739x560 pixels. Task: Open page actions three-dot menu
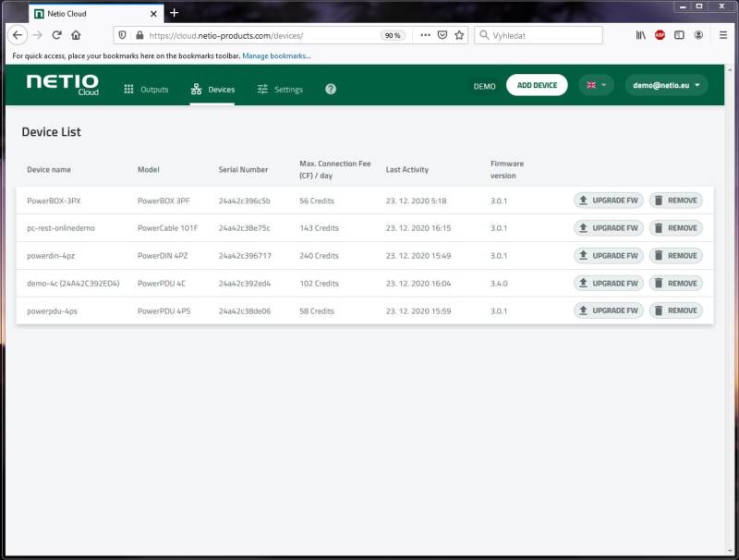tap(425, 35)
